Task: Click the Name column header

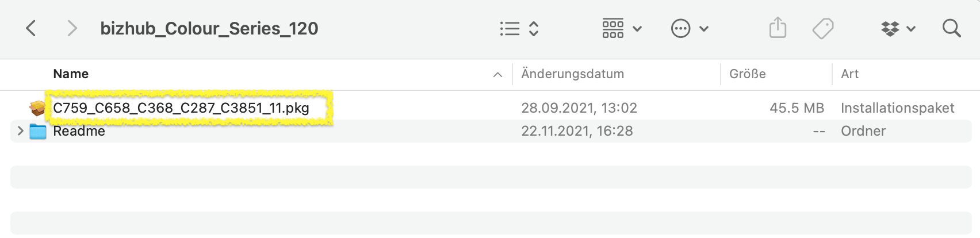Action: click(x=71, y=74)
